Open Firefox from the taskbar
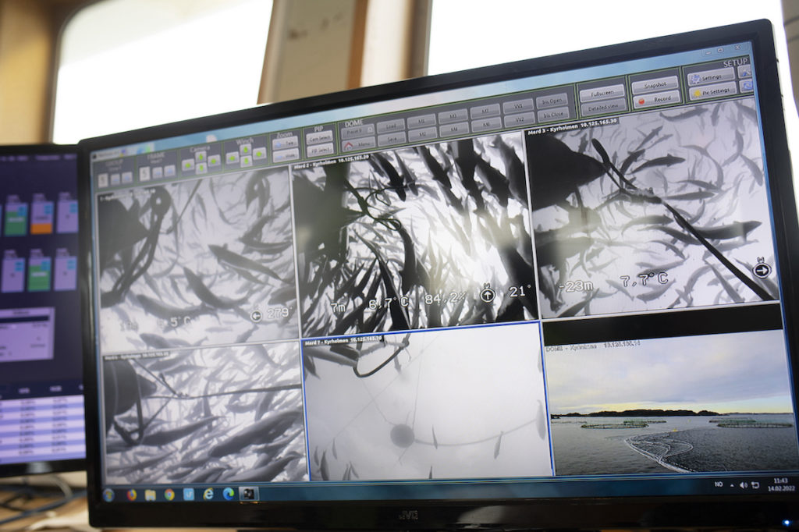The width and height of the screenshot is (799, 532). click(131, 495)
